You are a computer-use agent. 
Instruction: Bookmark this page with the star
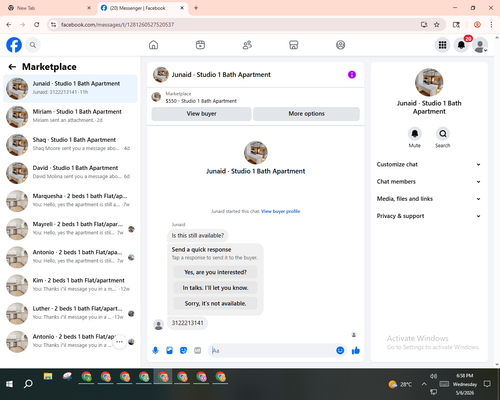pos(437,24)
